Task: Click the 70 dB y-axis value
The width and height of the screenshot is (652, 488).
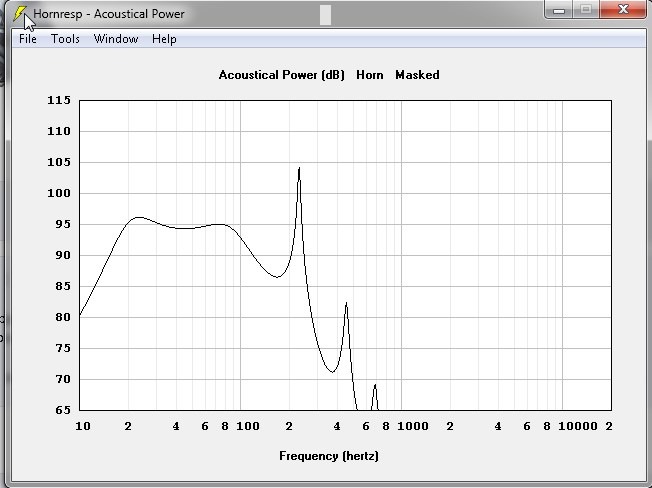Action: [x=63, y=379]
